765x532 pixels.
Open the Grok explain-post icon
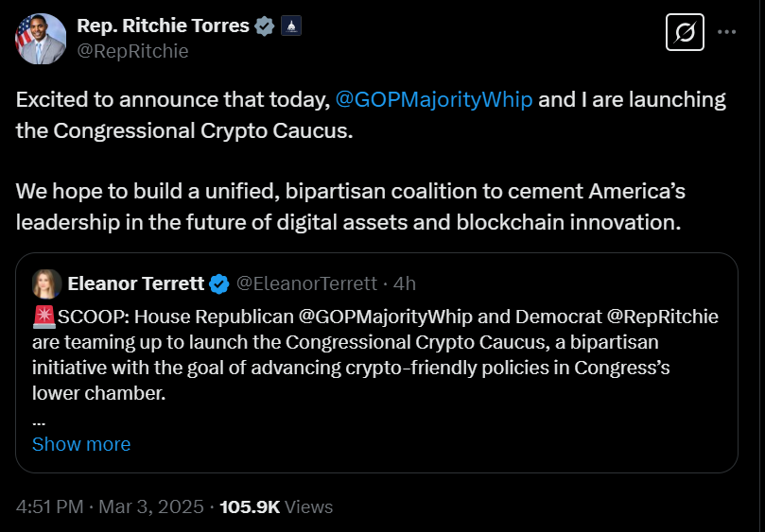[x=685, y=32]
